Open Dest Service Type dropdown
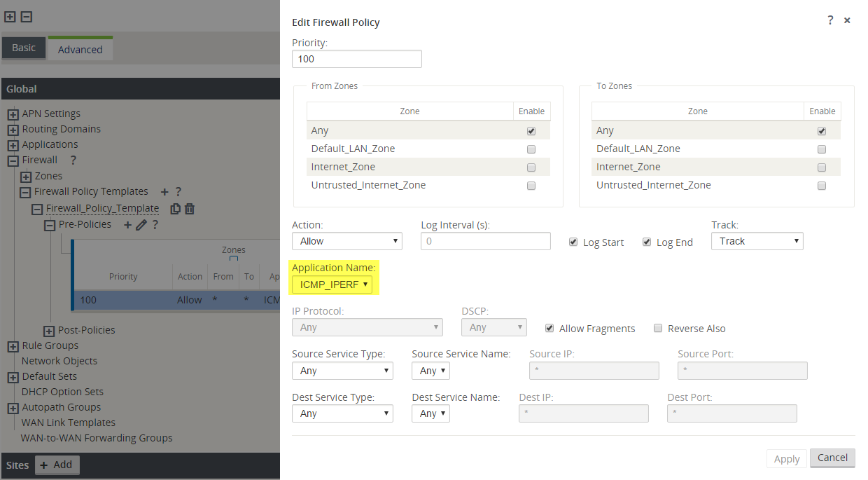The height and width of the screenshot is (480, 868). coord(342,413)
